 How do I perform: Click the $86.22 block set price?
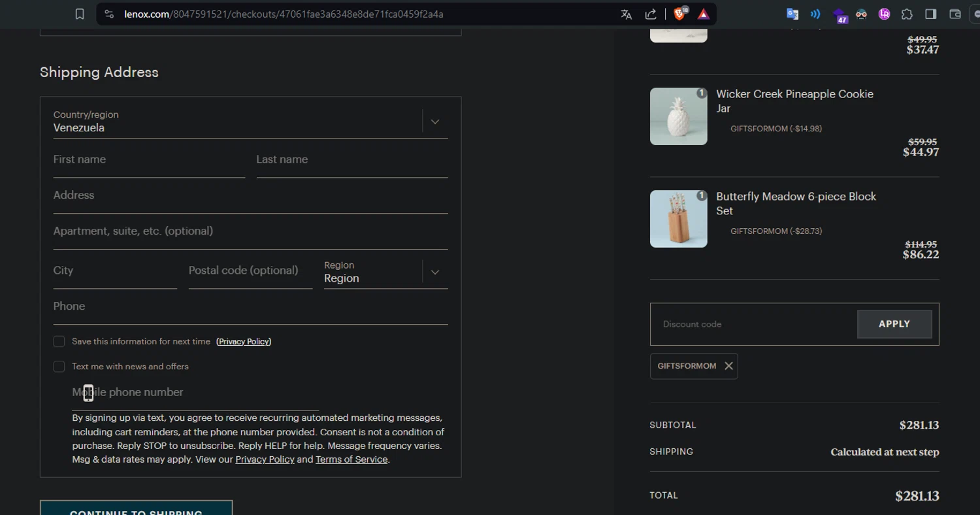[x=921, y=255]
